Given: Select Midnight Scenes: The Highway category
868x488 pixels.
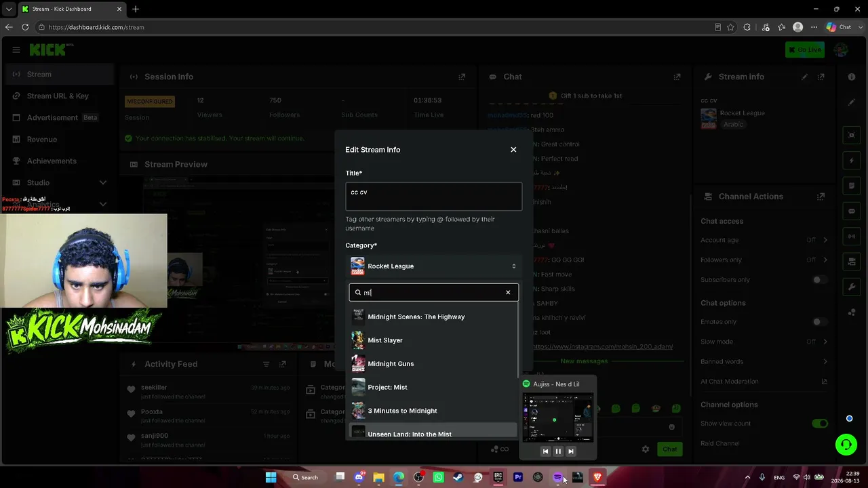Looking at the screenshot, I should pos(433,317).
